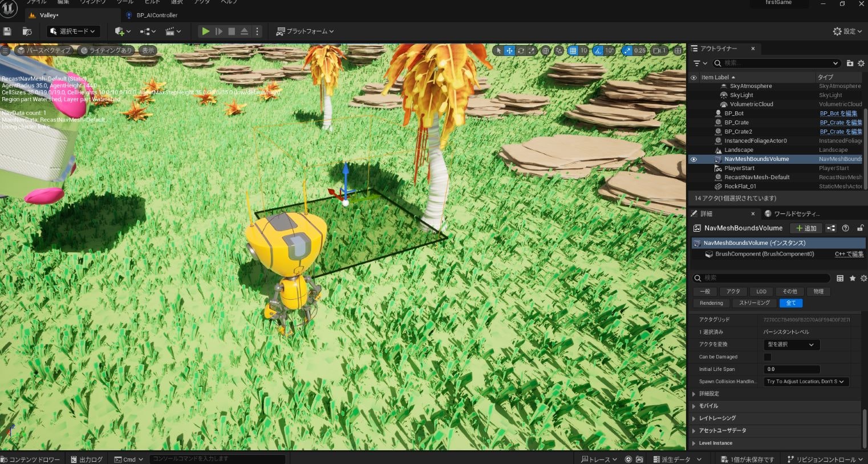
Task: Toggle the details panel lock icon
Action: pos(860,228)
